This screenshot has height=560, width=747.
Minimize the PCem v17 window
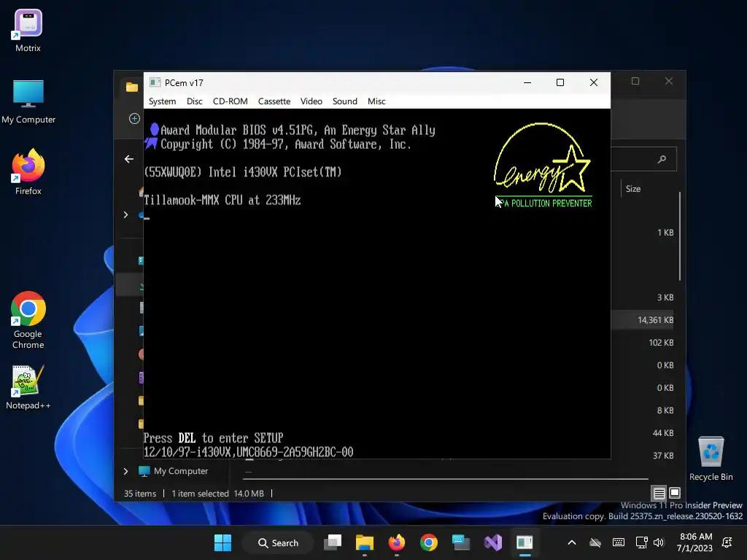(527, 82)
